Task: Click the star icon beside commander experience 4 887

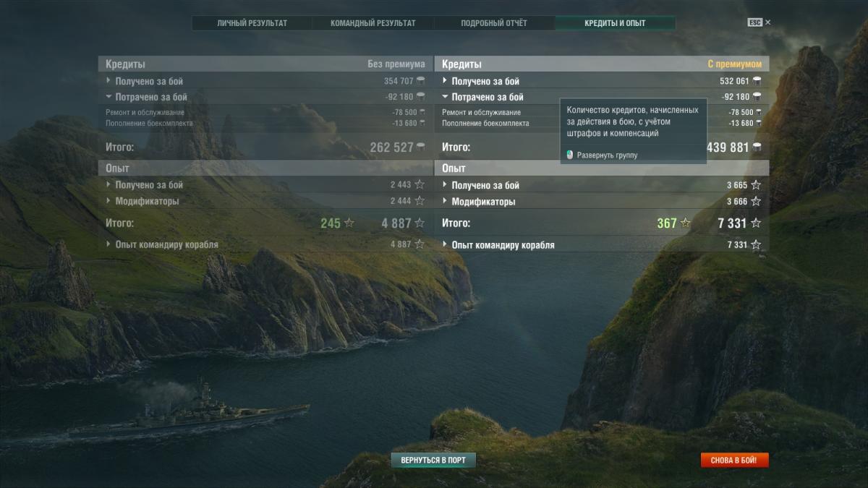Action: pos(420,244)
